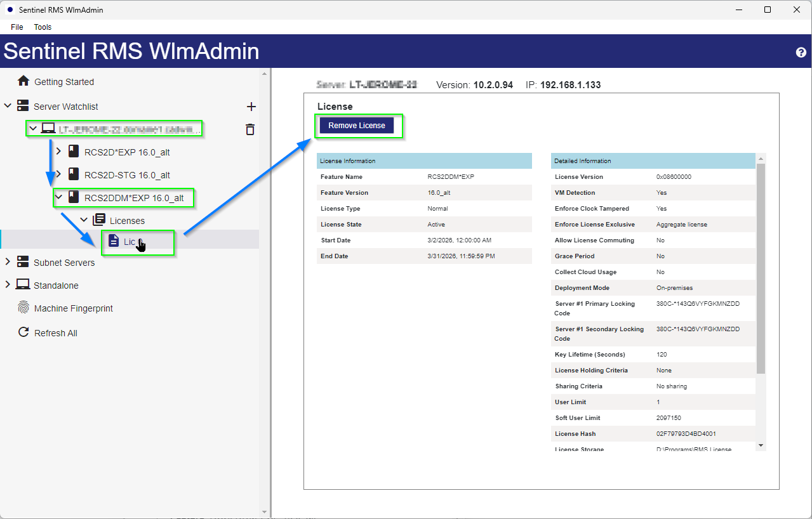
Task: Collapse the Server Watchlist node
Action: click(8, 106)
